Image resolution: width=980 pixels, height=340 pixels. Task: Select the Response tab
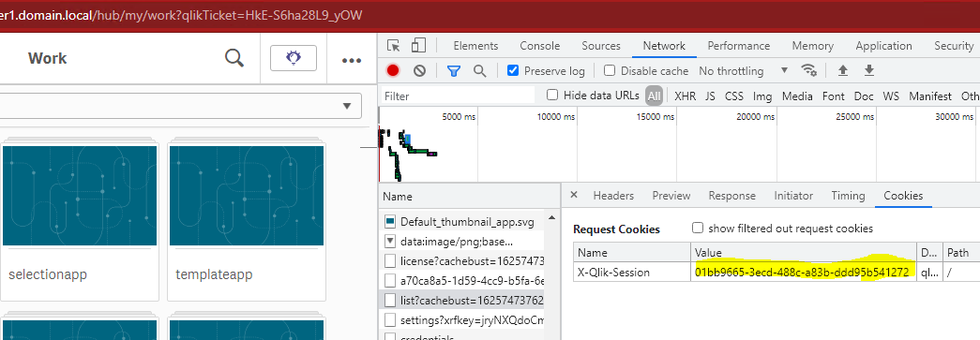(731, 195)
